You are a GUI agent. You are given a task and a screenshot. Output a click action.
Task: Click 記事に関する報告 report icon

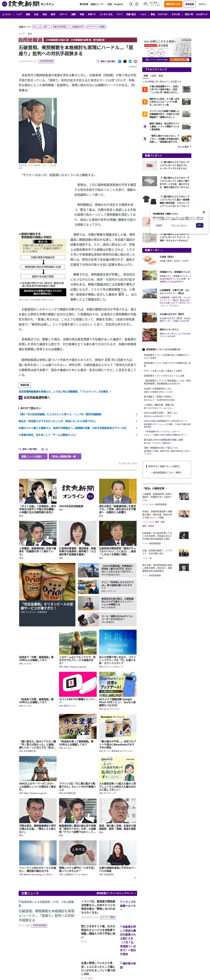[x=128, y=463]
